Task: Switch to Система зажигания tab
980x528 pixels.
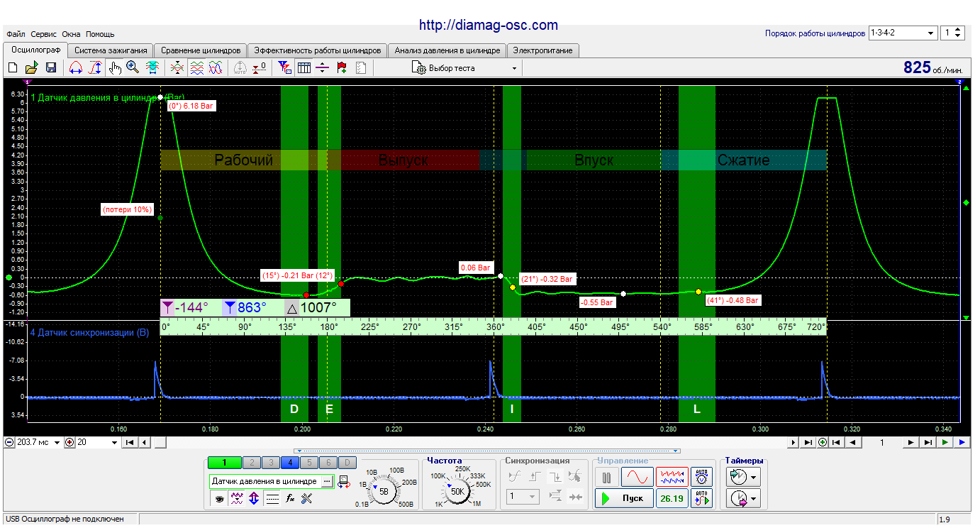Action: (111, 50)
